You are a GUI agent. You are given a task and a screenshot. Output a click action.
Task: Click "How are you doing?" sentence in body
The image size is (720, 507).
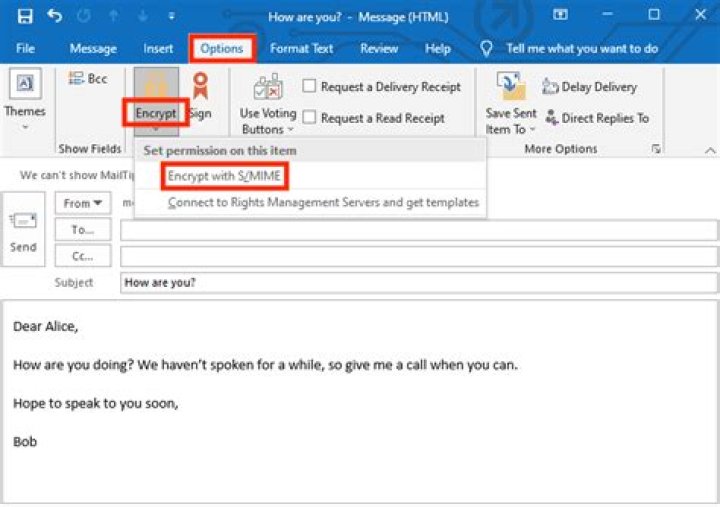point(73,365)
